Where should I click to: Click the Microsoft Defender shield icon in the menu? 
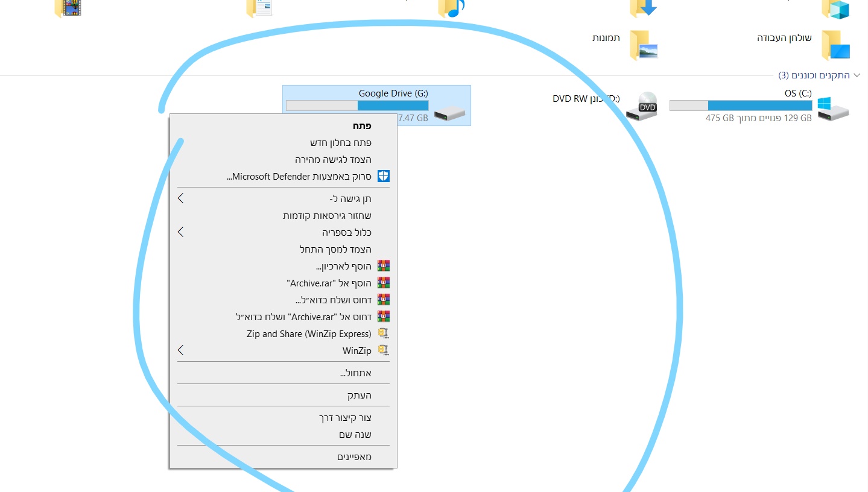[x=384, y=177]
